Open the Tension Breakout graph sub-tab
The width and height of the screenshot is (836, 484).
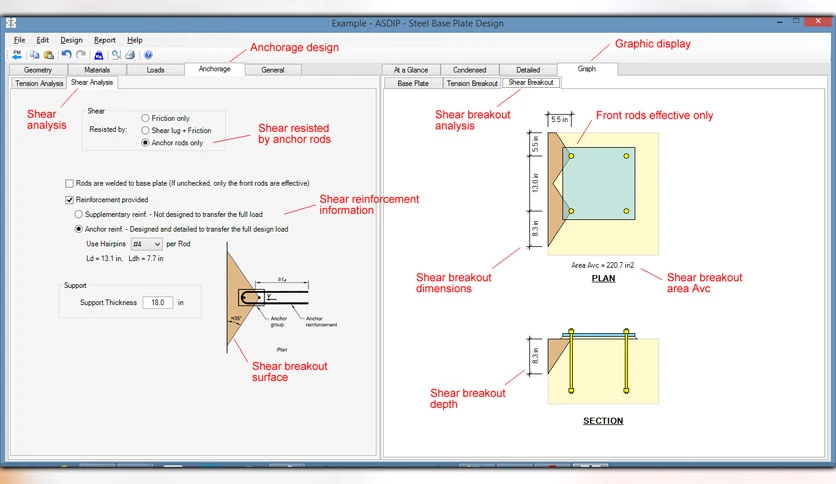472,83
